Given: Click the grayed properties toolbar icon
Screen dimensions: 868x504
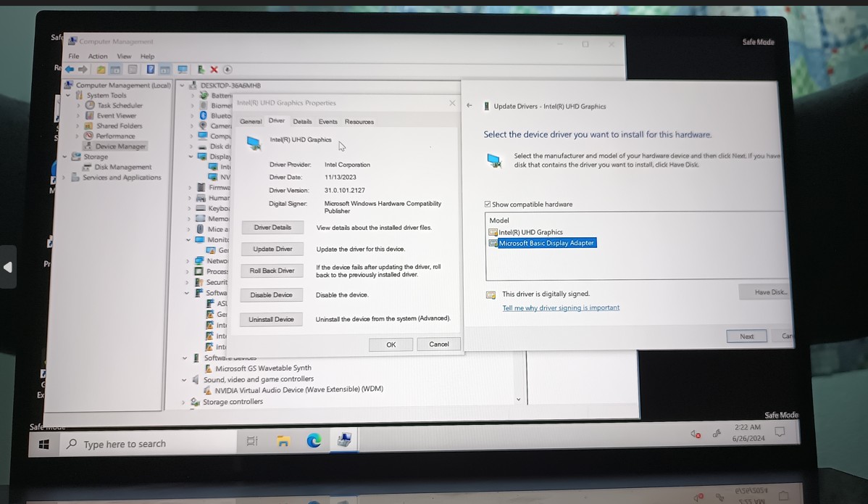Looking at the screenshot, I should [133, 69].
